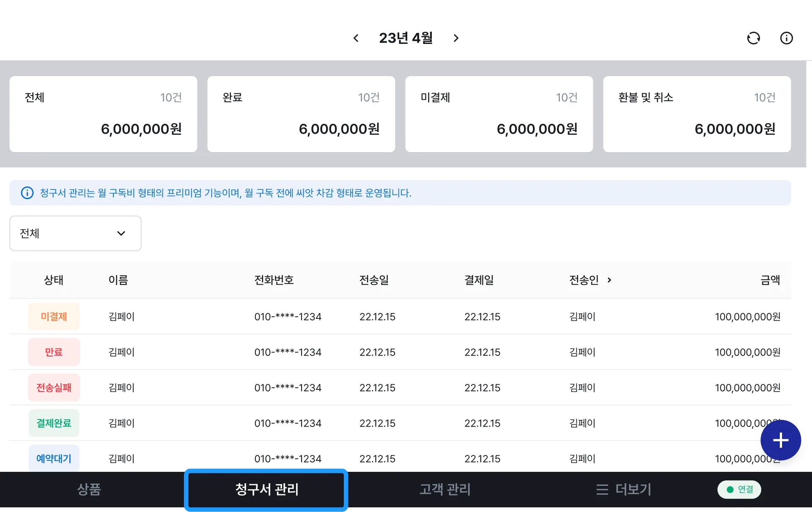Click the info icon in the blue notice banner
812x512 pixels.
pos(27,193)
